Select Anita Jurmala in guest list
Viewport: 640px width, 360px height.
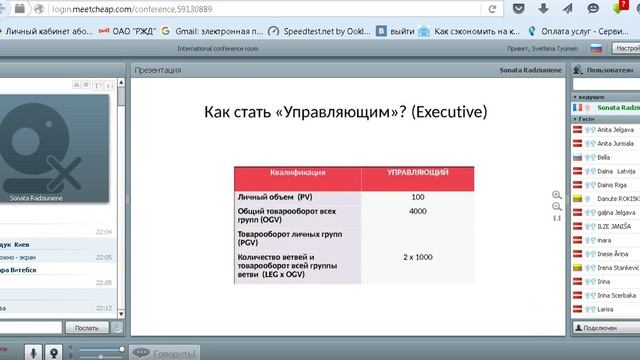[606, 144]
